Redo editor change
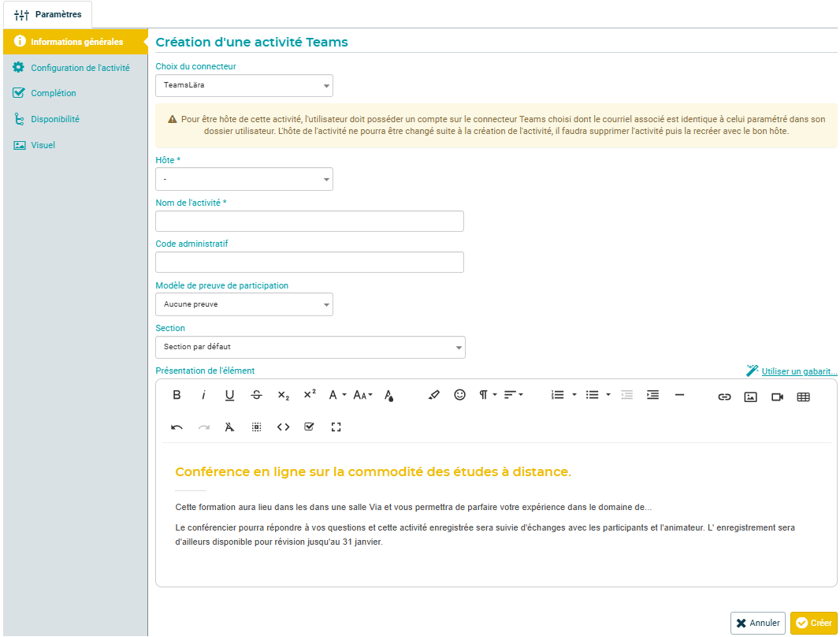The width and height of the screenshot is (840, 637). 203,427
